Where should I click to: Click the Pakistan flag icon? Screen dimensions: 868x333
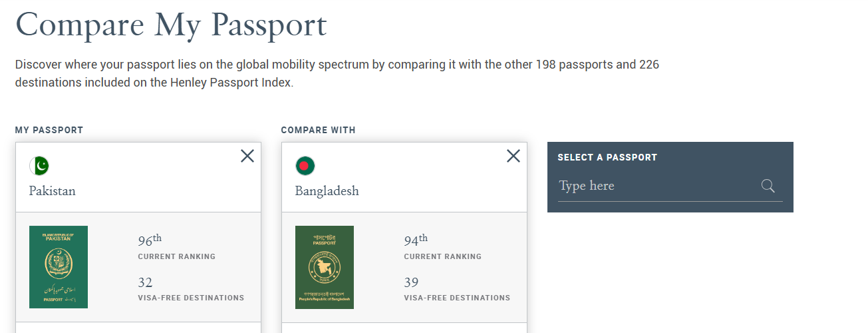click(x=39, y=166)
